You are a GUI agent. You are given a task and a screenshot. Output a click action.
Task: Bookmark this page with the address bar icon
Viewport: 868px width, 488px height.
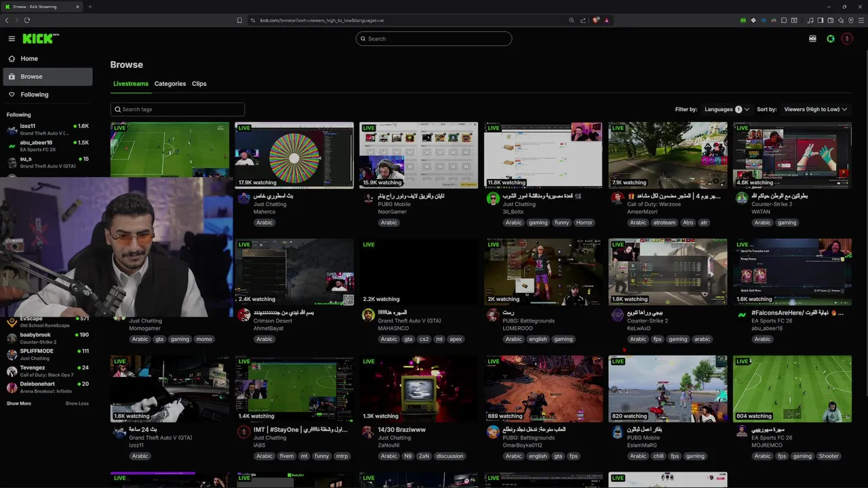[239, 20]
